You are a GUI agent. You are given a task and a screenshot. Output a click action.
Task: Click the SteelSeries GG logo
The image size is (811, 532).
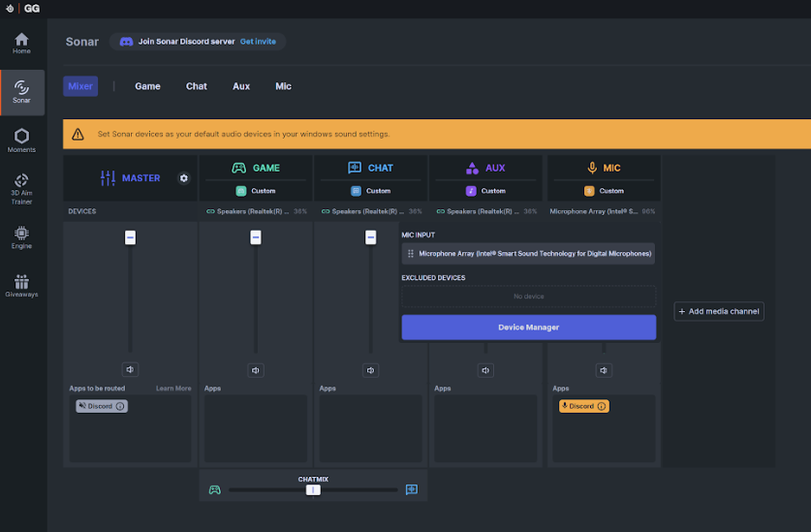click(x=23, y=9)
